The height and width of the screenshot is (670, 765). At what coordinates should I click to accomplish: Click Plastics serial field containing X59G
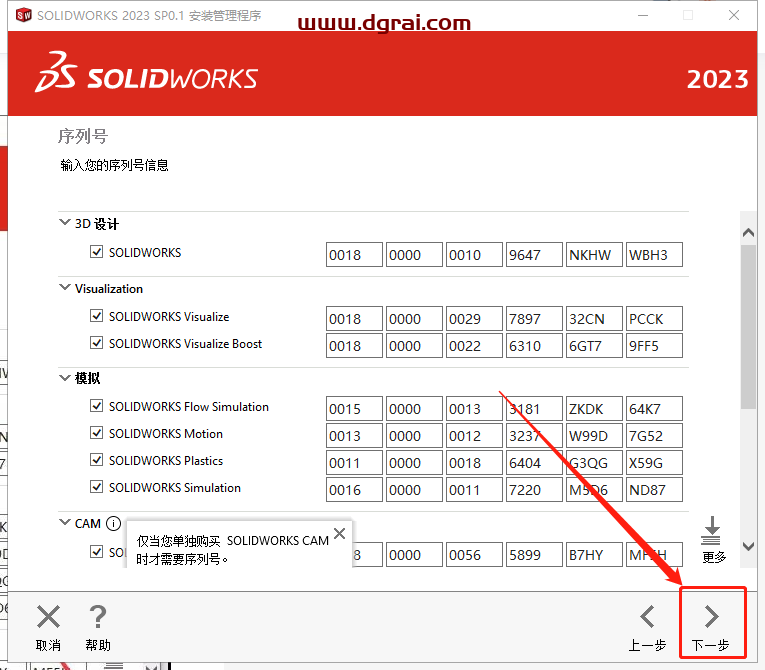tap(654, 463)
